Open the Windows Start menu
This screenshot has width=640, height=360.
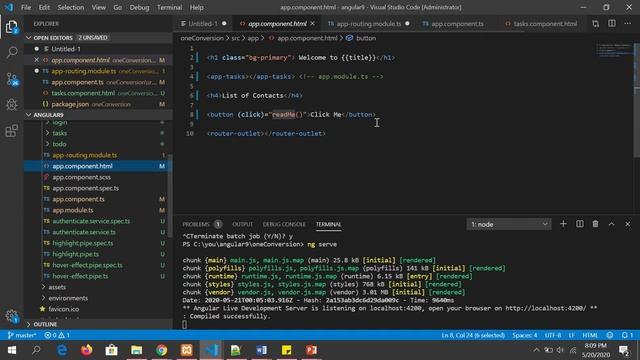12,350
